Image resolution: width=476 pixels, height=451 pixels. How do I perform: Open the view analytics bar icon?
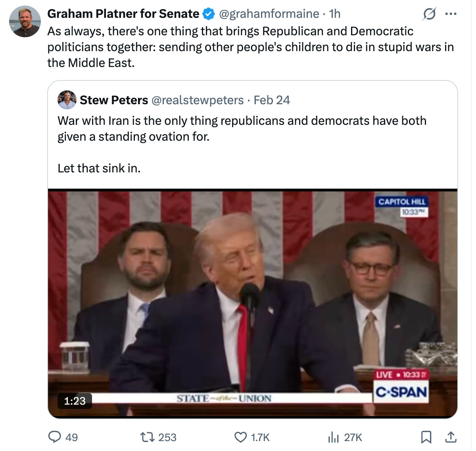[333, 437]
